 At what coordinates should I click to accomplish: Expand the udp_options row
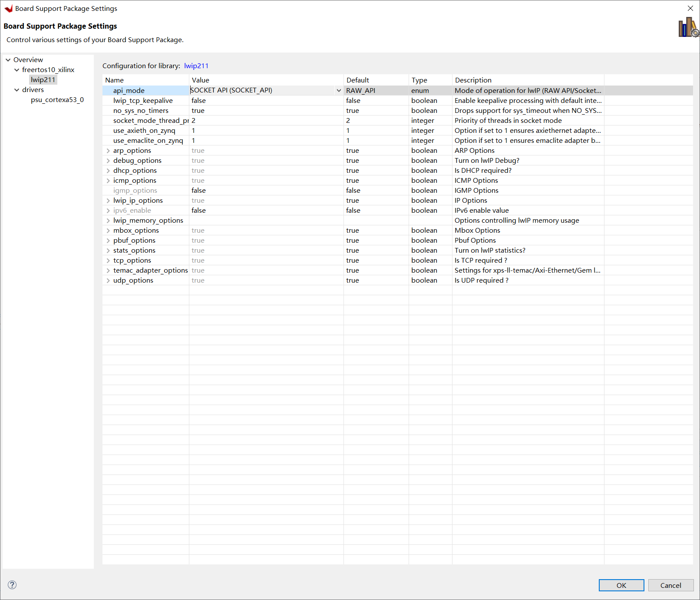[108, 280]
